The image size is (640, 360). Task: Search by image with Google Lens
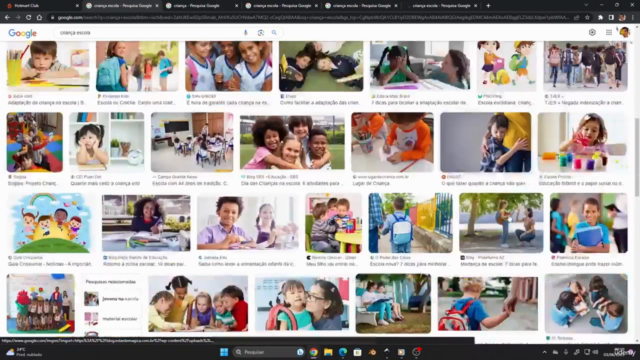(x=260, y=33)
